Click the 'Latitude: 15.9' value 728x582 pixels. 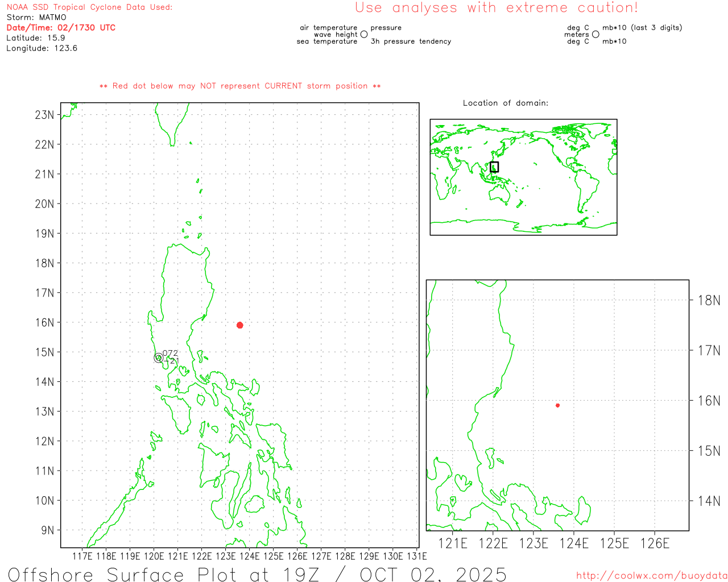pyautogui.click(x=36, y=38)
